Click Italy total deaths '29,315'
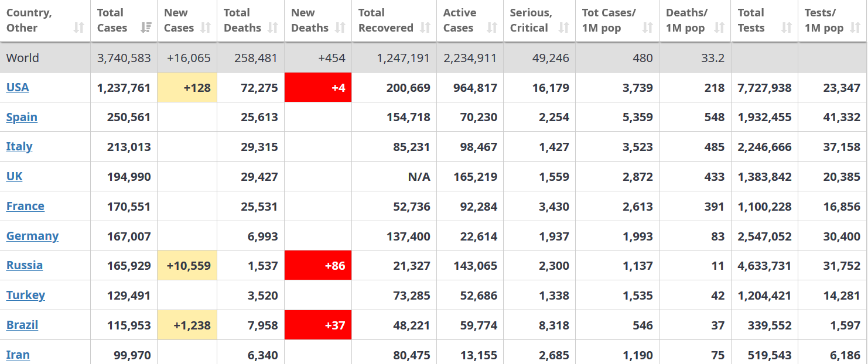 [x=259, y=147]
